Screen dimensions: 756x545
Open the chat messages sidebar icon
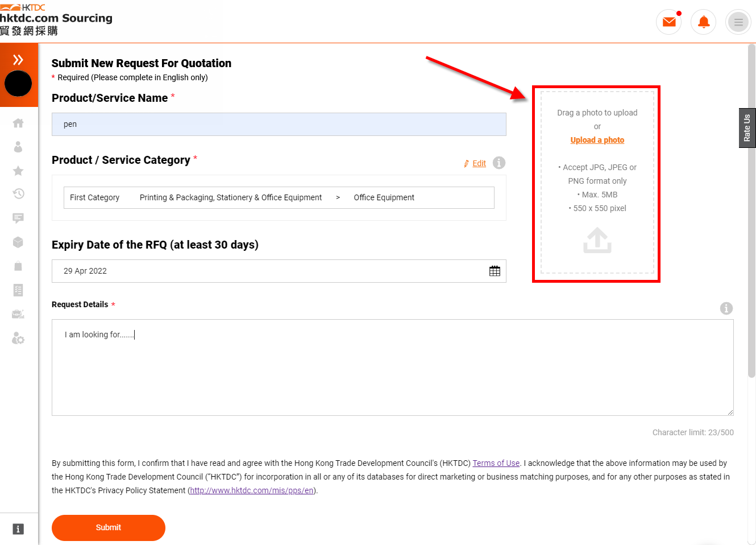pos(18,218)
